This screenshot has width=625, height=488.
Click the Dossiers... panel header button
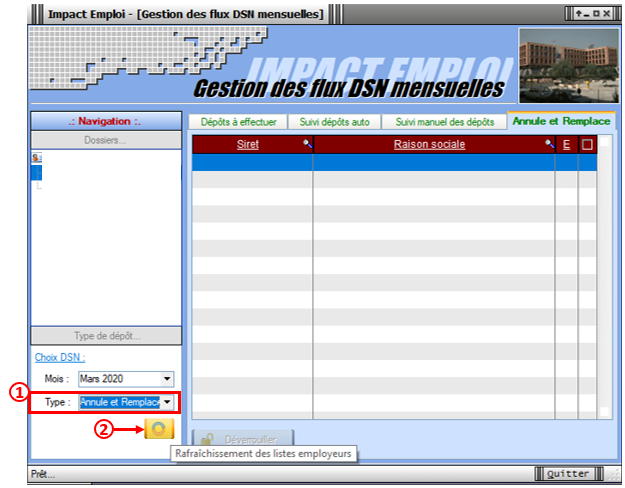click(106, 140)
